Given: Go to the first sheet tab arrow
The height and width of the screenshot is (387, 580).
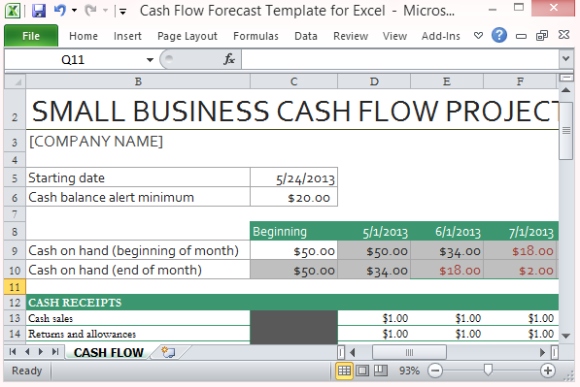Looking at the screenshot, I should click(13, 351).
